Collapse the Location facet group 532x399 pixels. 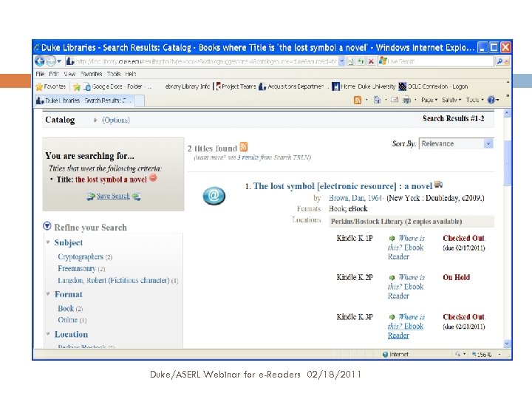48,334
